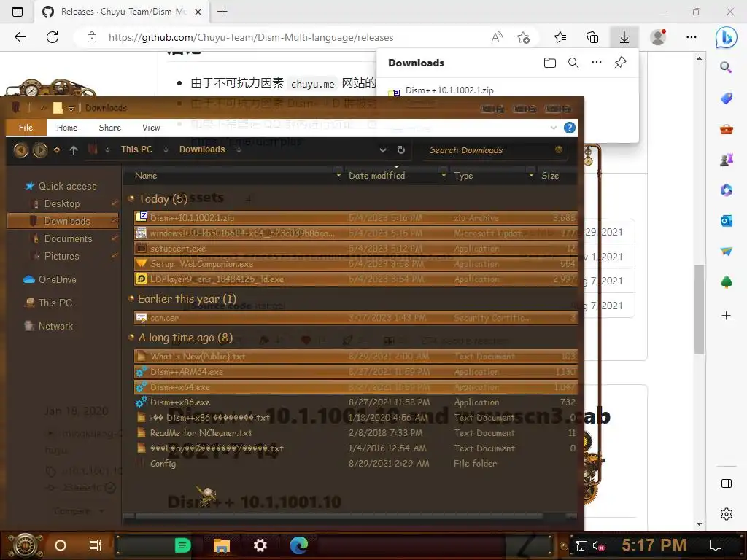Toggle Read Aloud in address bar
747x560 pixels.
click(497, 37)
